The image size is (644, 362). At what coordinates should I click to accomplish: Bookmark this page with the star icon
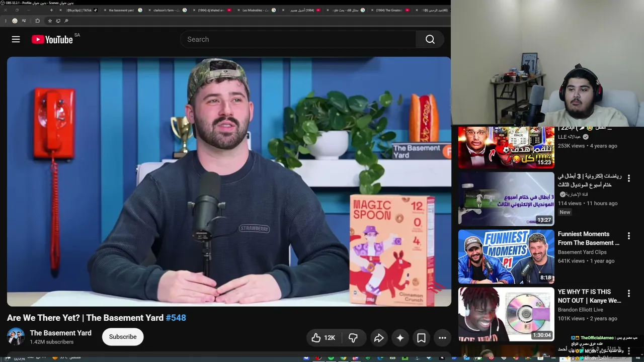[50, 21]
